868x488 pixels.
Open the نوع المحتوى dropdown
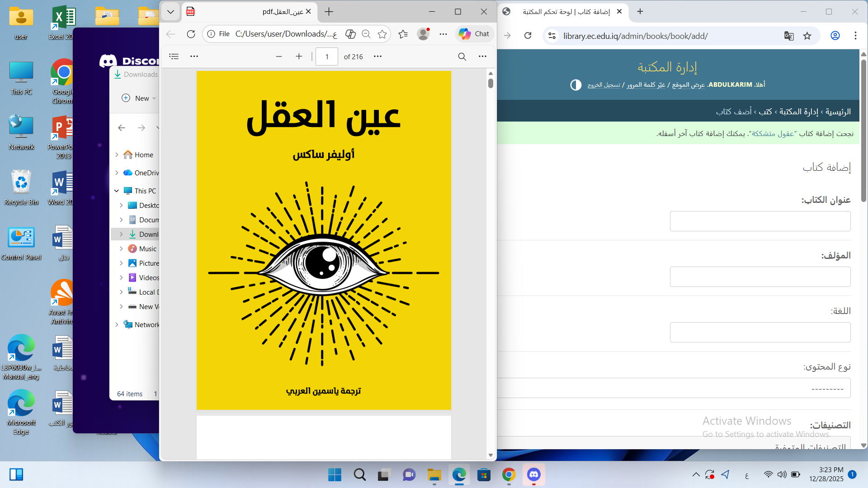pos(674,388)
